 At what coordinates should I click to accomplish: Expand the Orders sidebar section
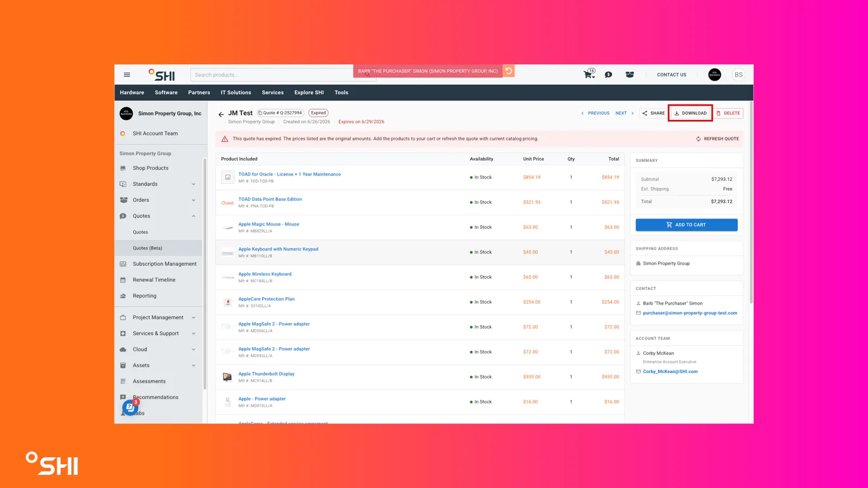[158, 200]
